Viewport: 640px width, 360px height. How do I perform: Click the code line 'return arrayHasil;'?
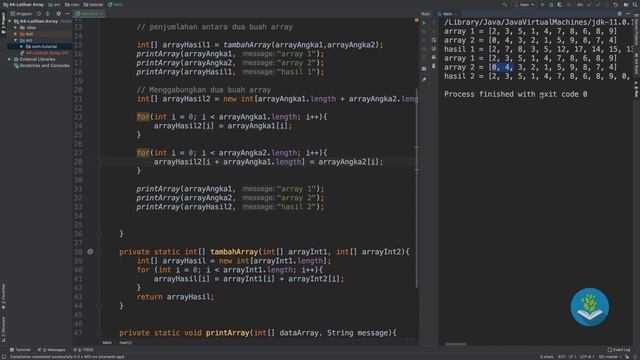[175, 297]
